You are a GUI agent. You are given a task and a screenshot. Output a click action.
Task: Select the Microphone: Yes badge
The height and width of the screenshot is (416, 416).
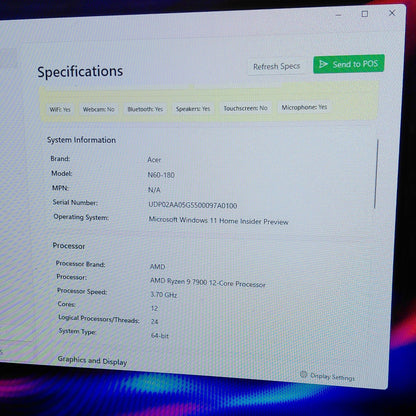304,107
